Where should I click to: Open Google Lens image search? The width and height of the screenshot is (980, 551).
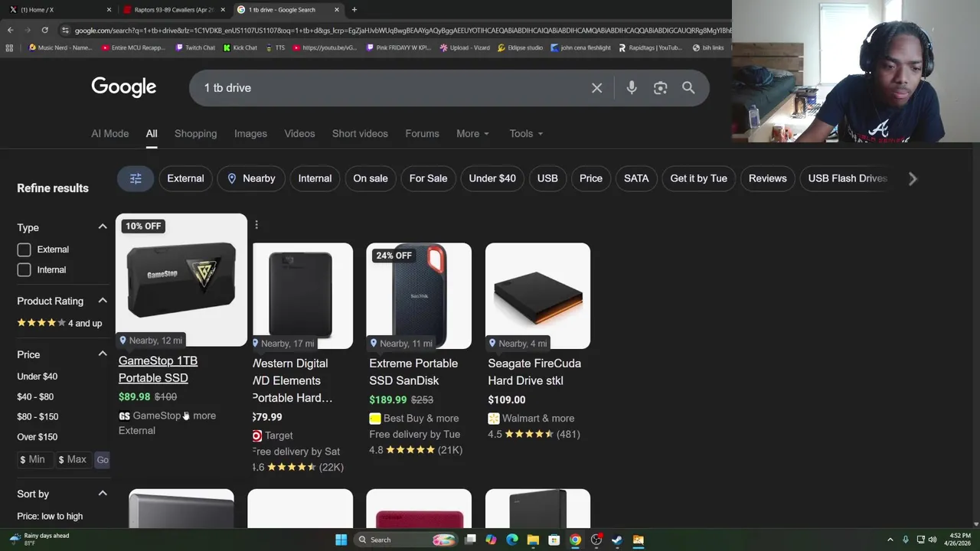660,88
